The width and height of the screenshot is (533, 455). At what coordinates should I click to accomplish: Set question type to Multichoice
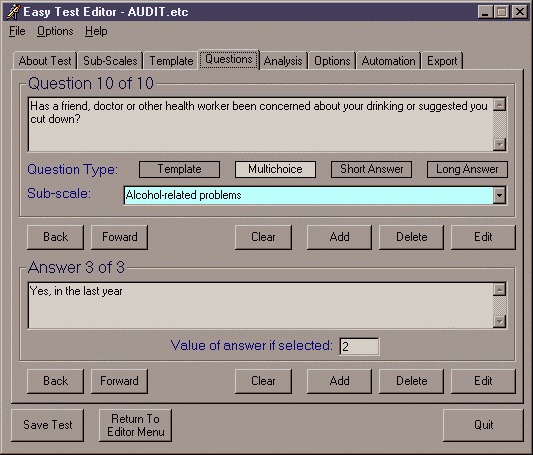click(275, 169)
